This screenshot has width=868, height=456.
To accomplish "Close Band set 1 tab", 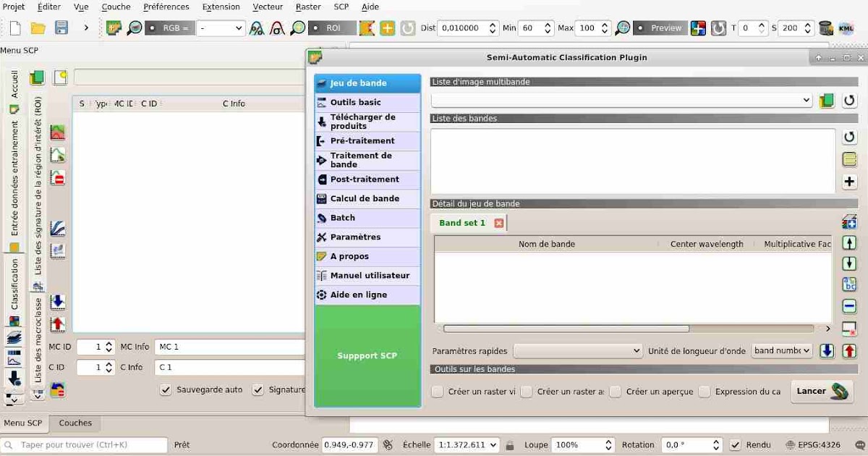I will (498, 223).
